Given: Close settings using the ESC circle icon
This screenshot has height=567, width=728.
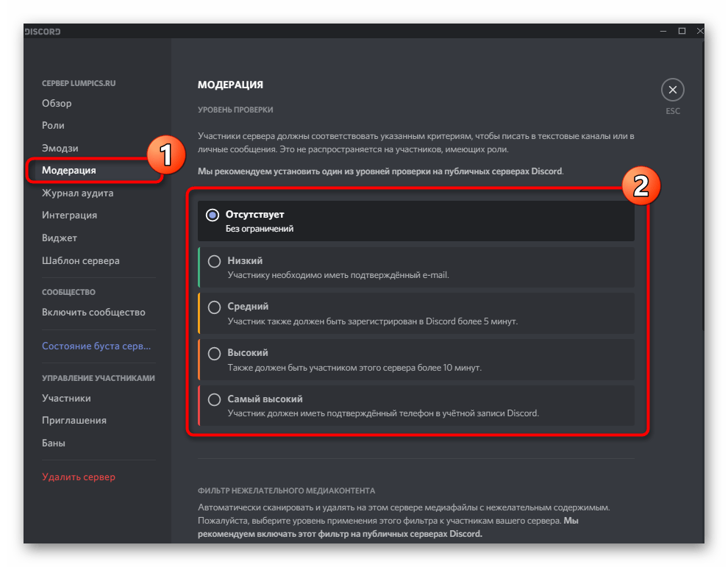Looking at the screenshot, I should click(672, 89).
